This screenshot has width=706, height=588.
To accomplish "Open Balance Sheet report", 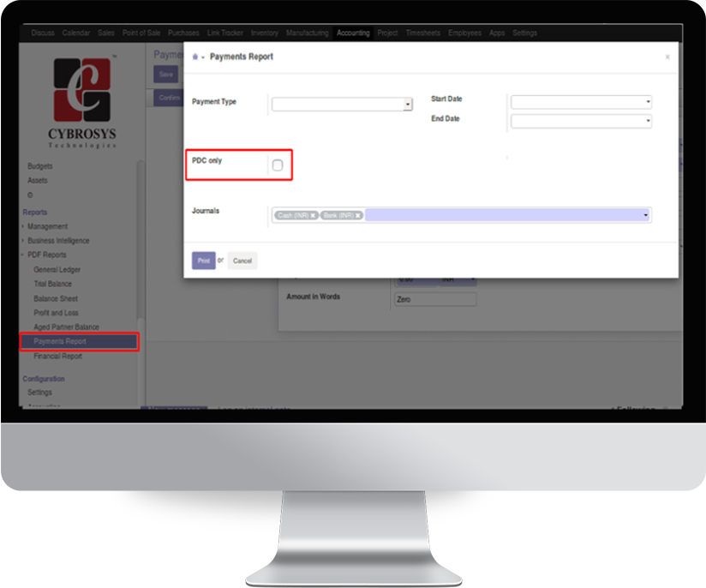I will click(x=56, y=299).
